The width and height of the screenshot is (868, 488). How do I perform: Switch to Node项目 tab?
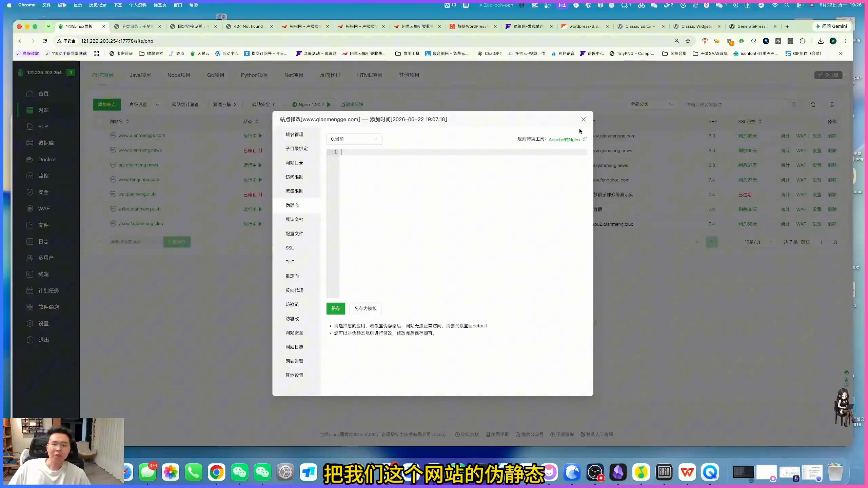pyautogui.click(x=179, y=75)
